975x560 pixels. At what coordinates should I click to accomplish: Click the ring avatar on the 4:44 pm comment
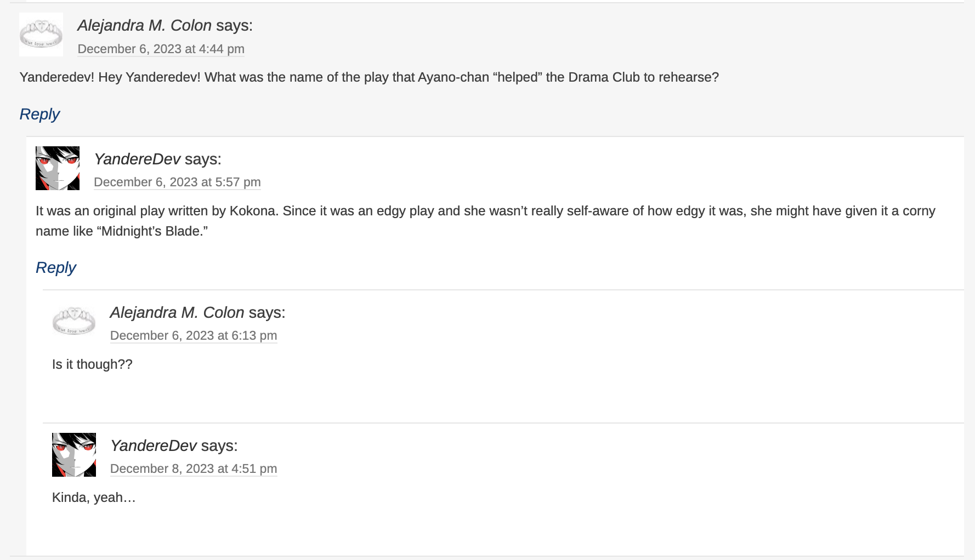pyautogui.click(x=41, y=35)
